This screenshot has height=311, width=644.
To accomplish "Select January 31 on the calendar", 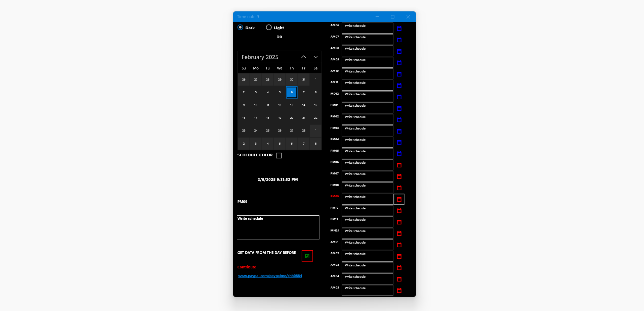I will pyautogui.click(x=304, y=80).
